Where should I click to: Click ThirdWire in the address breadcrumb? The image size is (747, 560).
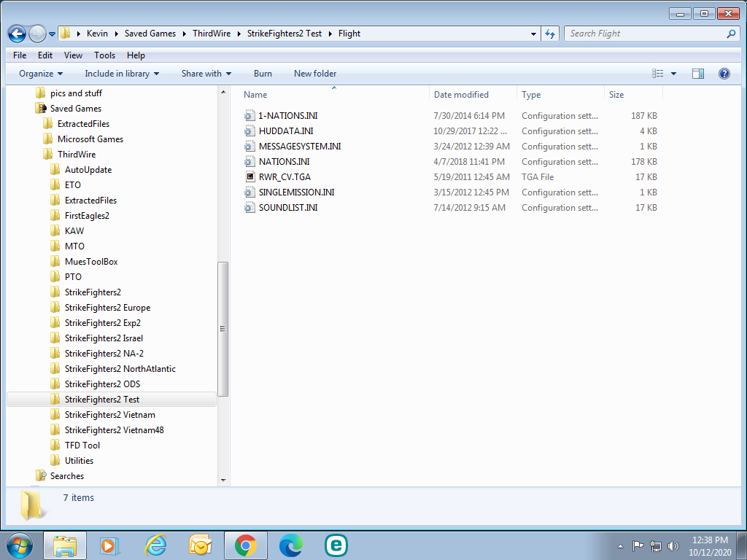[x=212, y=34]
